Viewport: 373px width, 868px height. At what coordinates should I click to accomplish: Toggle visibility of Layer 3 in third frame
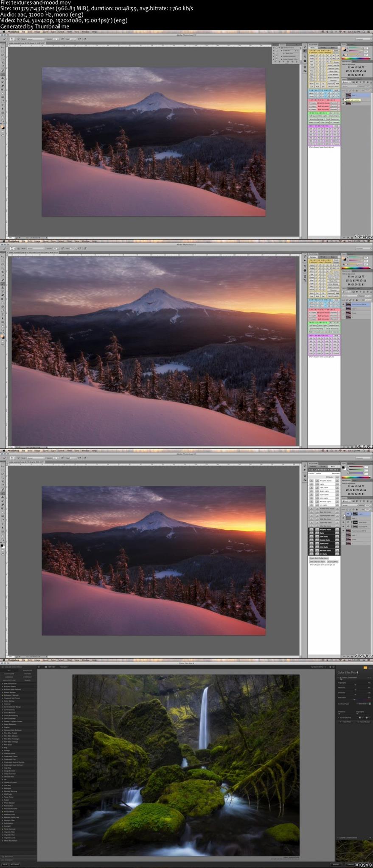[x=343, y=518]
